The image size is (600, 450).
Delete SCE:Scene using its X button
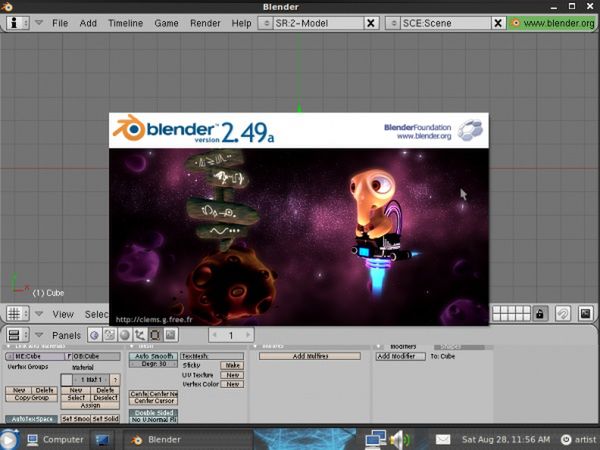(497, 23)
